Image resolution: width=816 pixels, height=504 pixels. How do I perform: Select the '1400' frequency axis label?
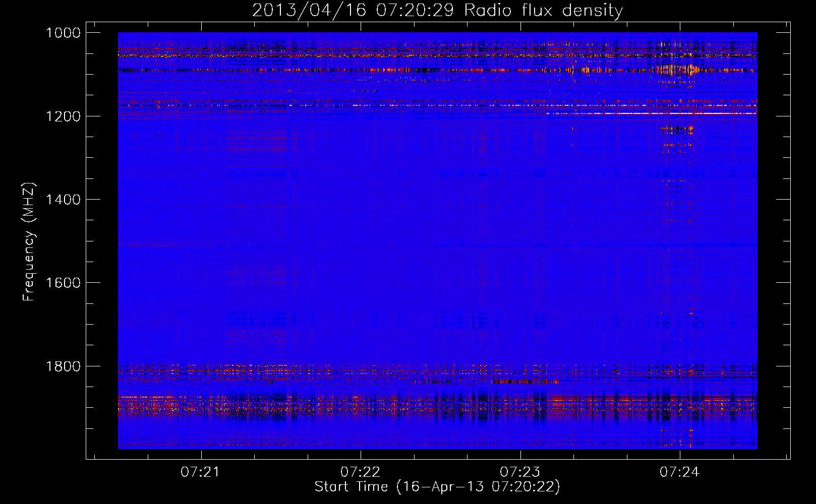63,200
